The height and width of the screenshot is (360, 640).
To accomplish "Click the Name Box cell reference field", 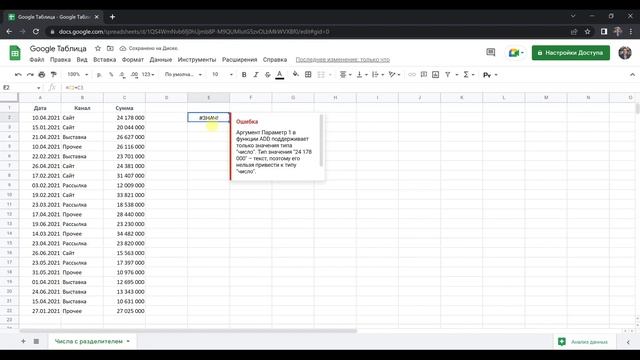I will pyautogui.click(x=21, y=87).
